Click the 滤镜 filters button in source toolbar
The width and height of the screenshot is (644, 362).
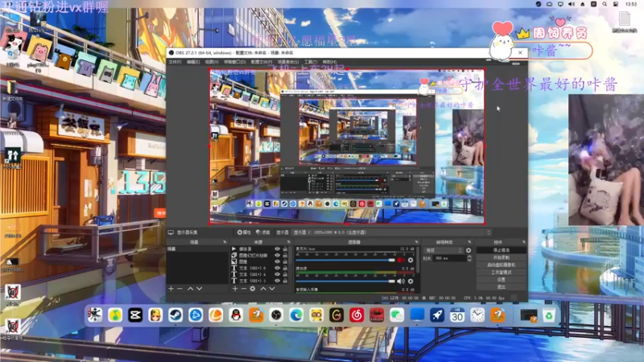[x=263, y=232]
